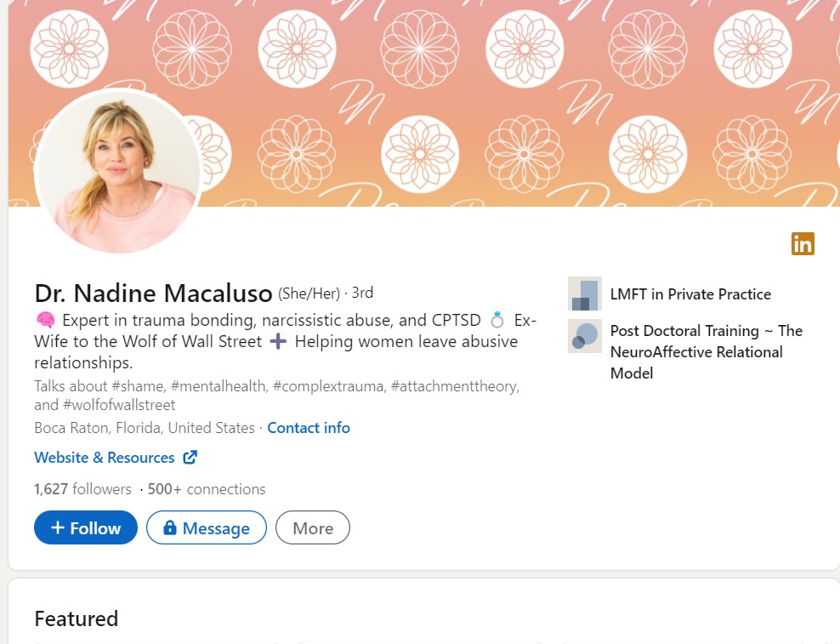The width and height of the screenshot is (840, 644).
Task: Follow Dr. Nadine Macaluso
Action: click(x=86, y=527)
